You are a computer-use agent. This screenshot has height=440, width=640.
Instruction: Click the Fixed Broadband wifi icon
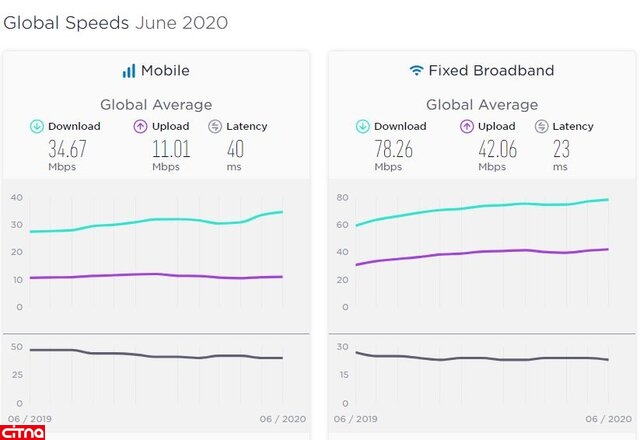coord(416,71)
